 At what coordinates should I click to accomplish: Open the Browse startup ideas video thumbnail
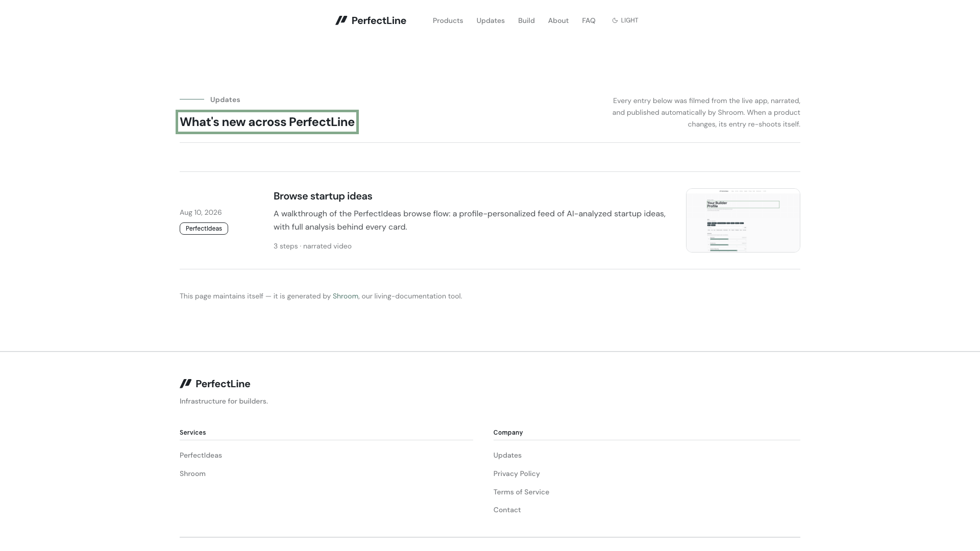pyautogui.click(x=743, y=220)
